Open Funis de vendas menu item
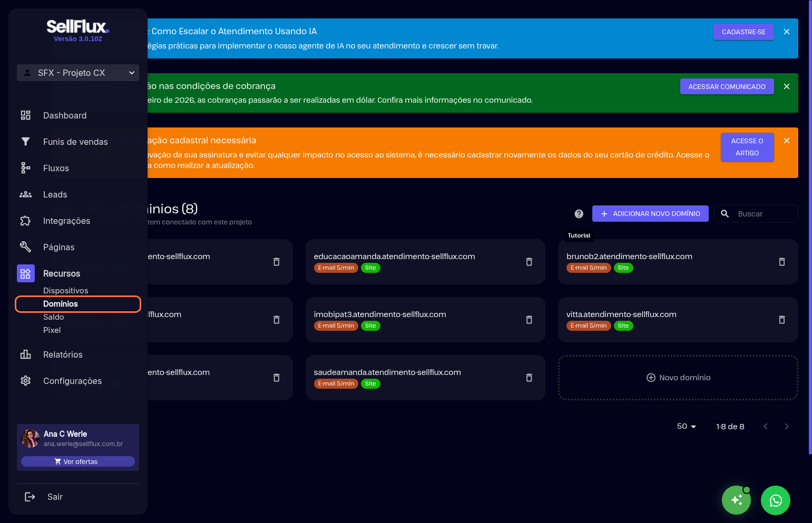This screenshot has width=812, height=523. [75, 142]
